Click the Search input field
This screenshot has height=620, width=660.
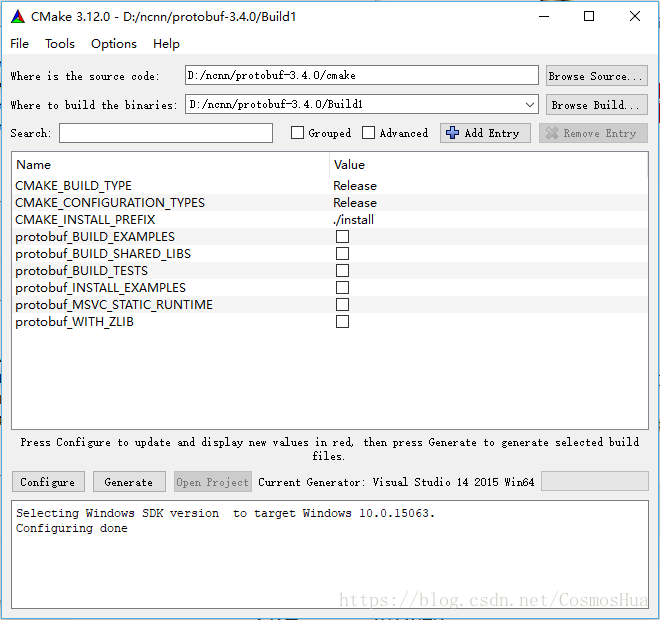(x=166, y=133)
